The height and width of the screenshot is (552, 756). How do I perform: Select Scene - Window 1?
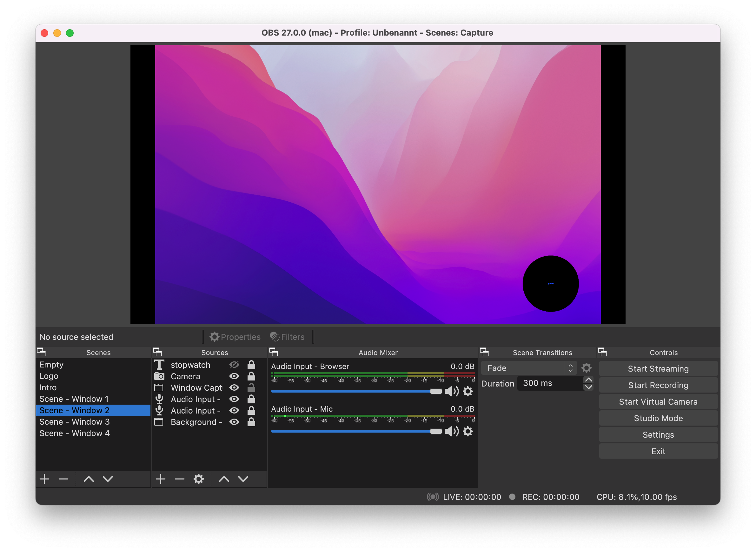pos(93,399)
